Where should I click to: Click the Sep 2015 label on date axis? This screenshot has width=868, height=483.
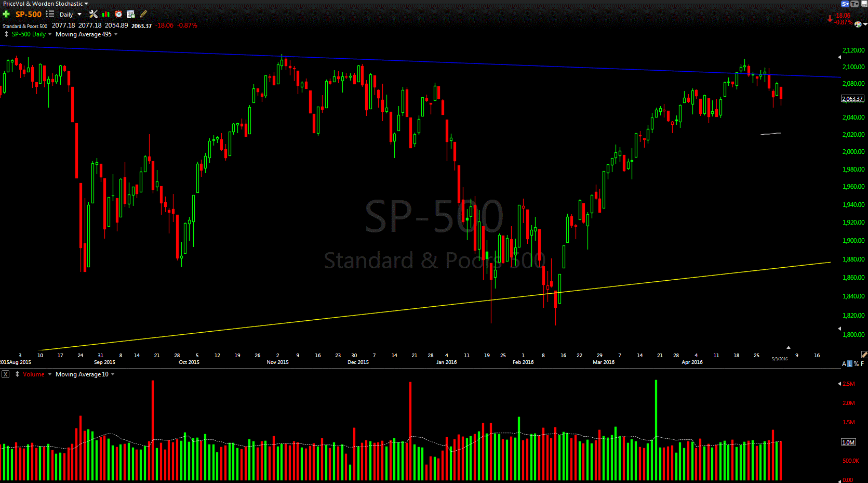click(104, 362)
